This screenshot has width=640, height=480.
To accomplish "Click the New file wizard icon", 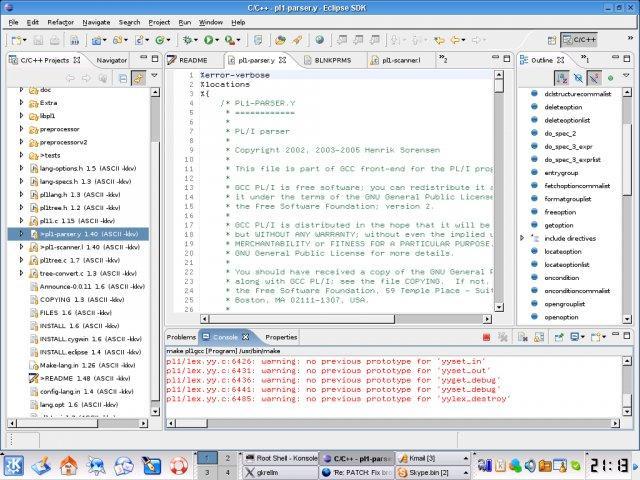I will tap(17, 40).
